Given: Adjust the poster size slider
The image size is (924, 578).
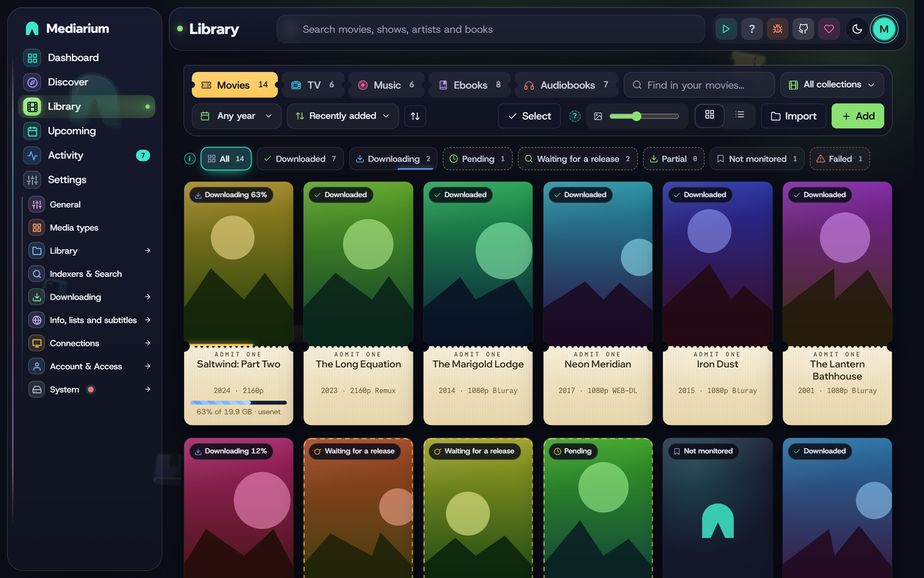Looking at the screenshot, I should [644, 116].
